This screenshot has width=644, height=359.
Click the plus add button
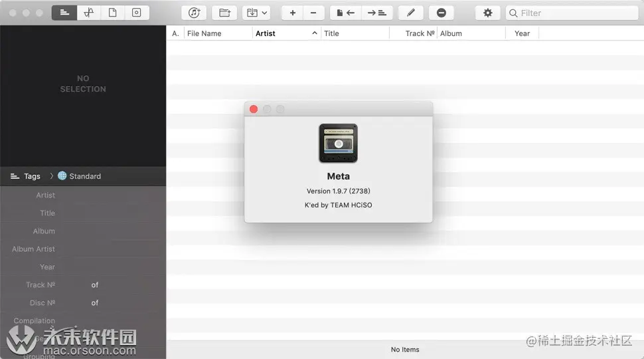coord(292,13)
